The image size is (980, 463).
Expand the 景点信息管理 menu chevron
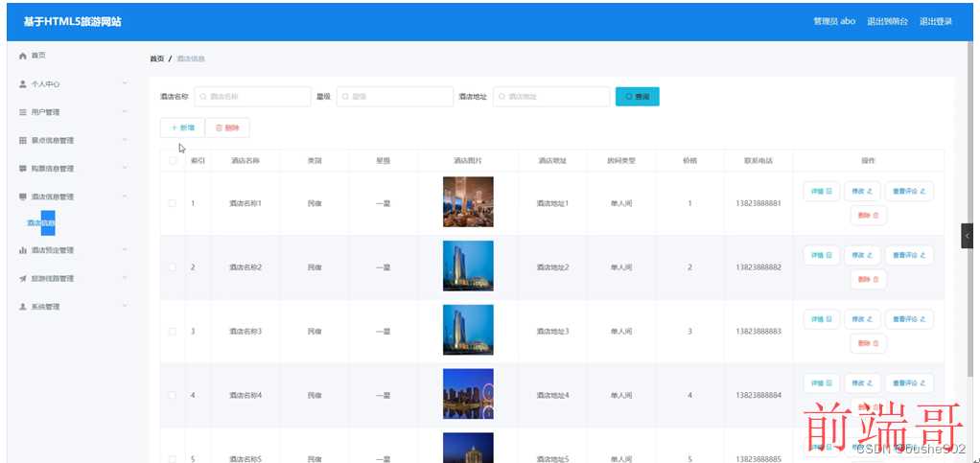click(125, 140)
